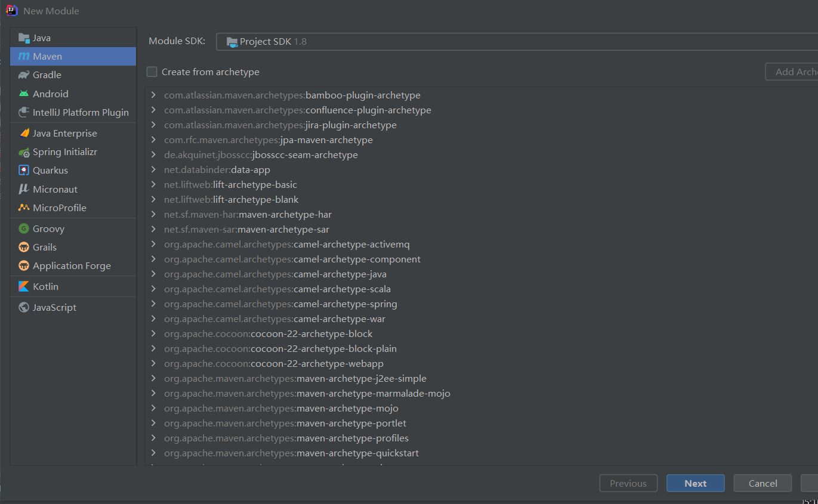Expand jpa-maven-archetype entry
Viewport: 818px width, 504px height.
point(154,140)
